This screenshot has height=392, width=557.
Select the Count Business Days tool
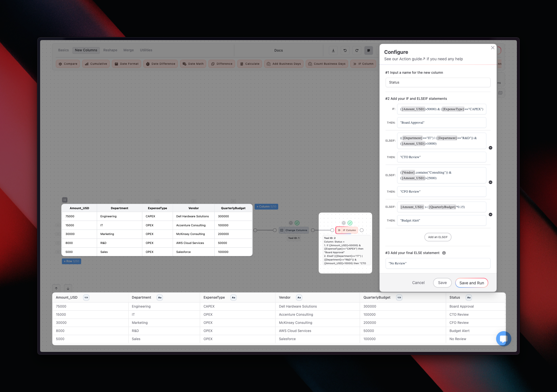[x=327, y=64]
